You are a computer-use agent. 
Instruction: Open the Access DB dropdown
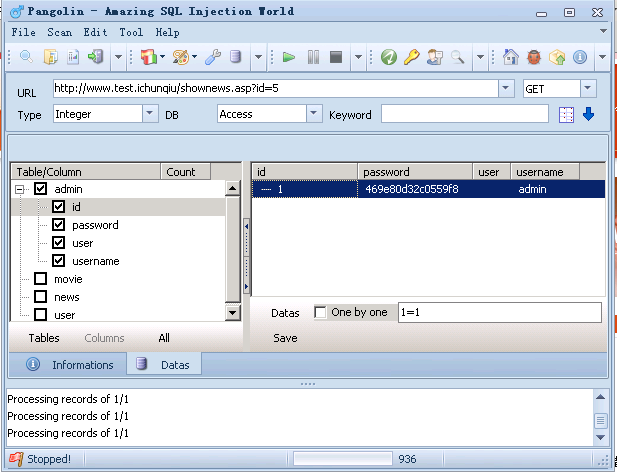coord(314,114)
